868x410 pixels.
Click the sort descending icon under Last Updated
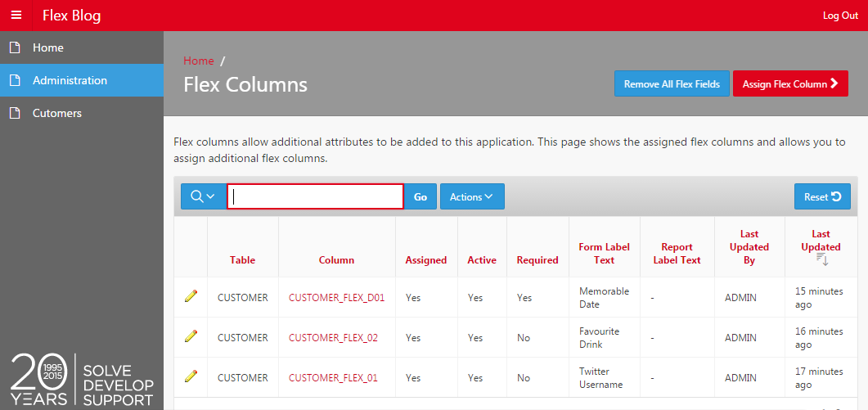(x=821, y=259)
